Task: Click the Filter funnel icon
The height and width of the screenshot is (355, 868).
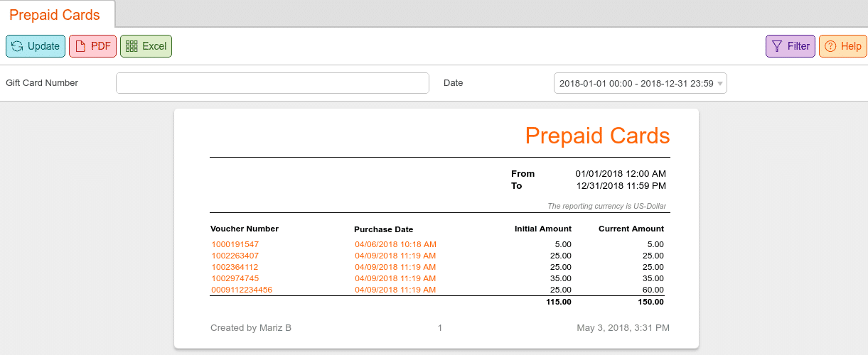Action: [777, 46]
